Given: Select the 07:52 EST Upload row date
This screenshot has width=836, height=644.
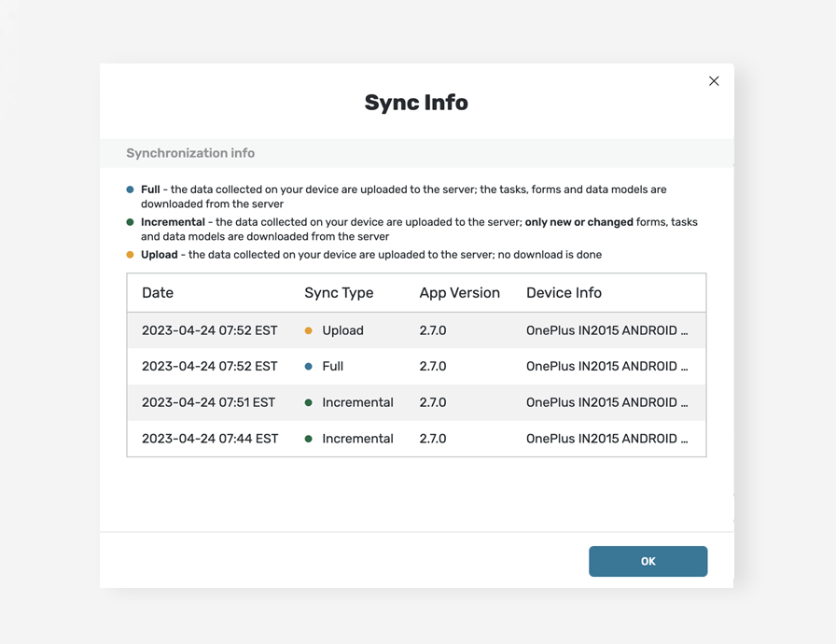Looking at the screenshot, I should (210, 330).
